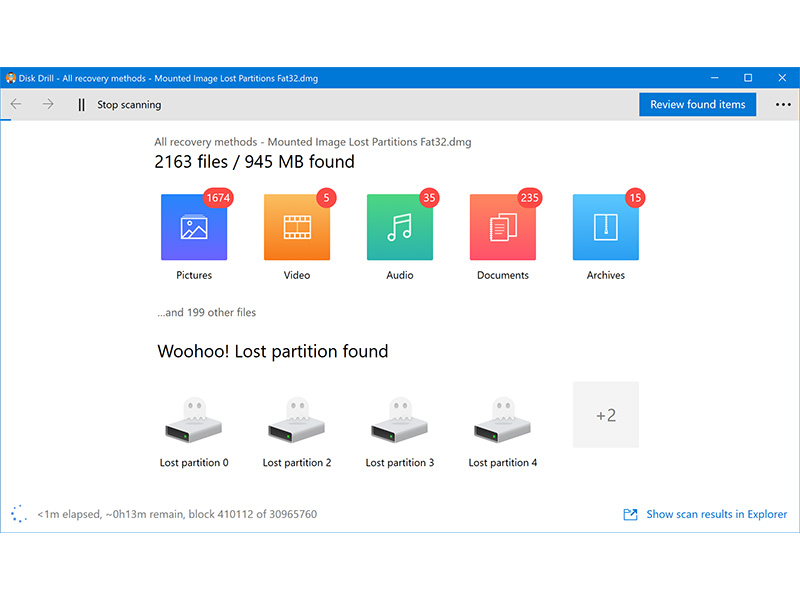Open Lost partition 3 drive

click(399, 422)
